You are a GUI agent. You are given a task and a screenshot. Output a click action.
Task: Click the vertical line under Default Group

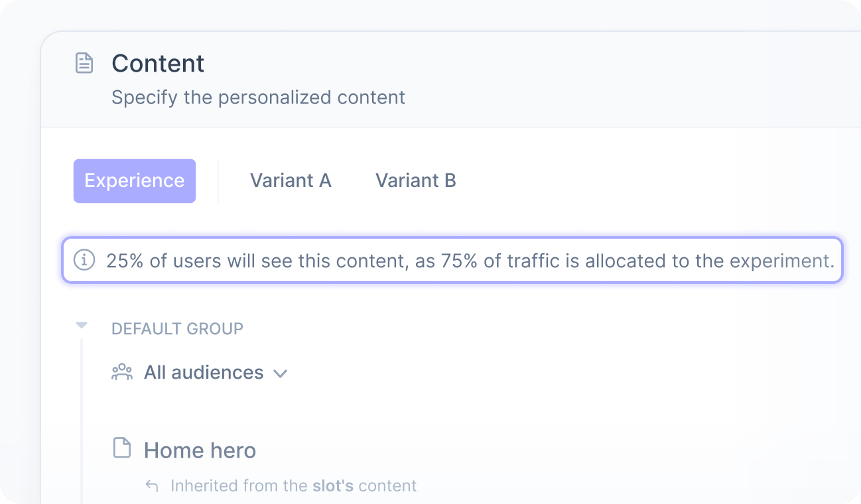point(82,418)
